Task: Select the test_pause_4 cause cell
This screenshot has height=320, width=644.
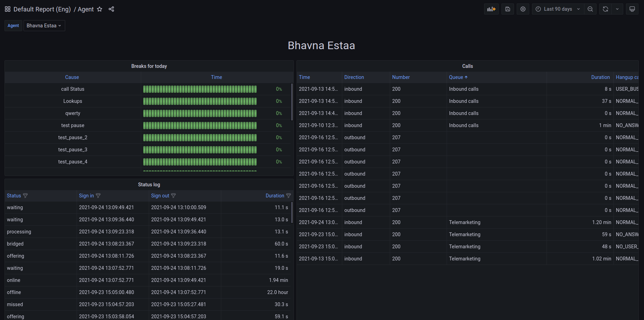Action: point(73,162)
